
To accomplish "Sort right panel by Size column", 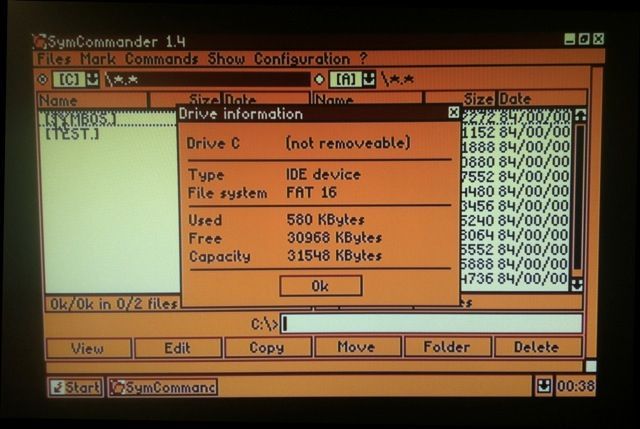I will (x=460, y=99).
